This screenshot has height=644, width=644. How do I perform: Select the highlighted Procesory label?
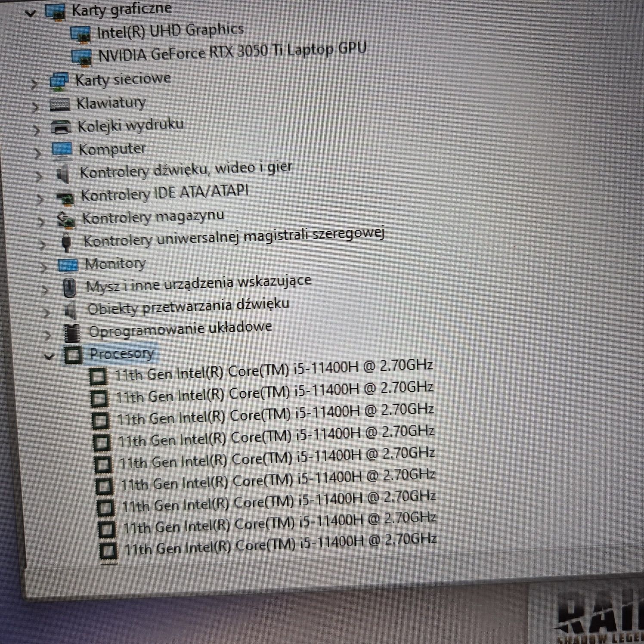click(x=122, y=353)
